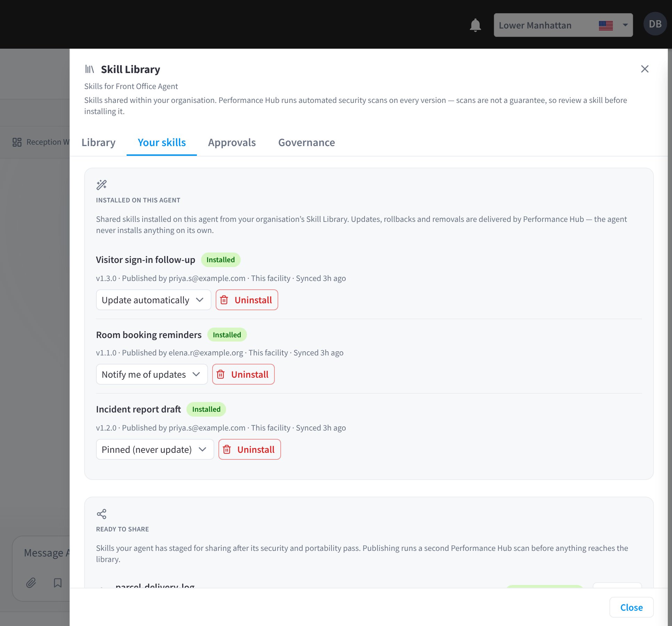
Task: Click the Incident report draft title
Action: [138, 409]
